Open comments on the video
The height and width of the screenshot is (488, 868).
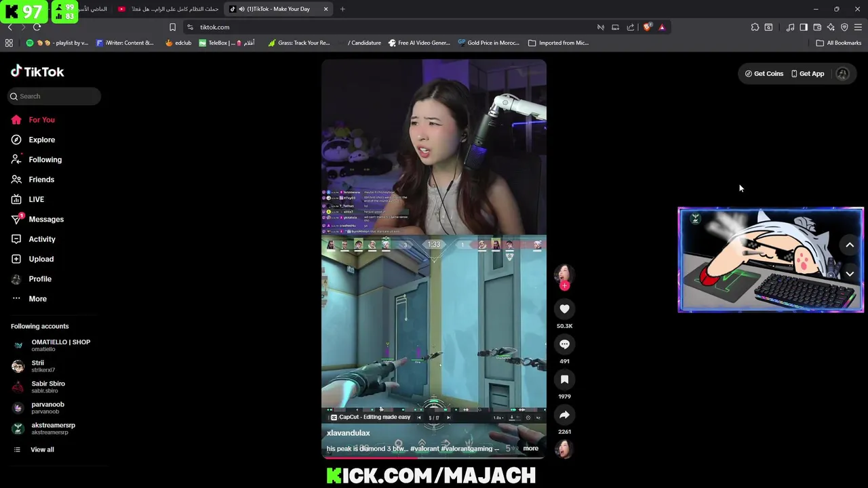coord(564,344)
